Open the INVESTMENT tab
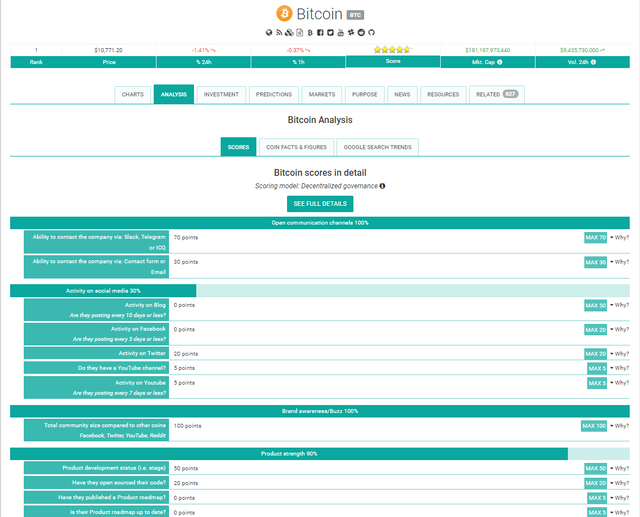 coord(221,95)
